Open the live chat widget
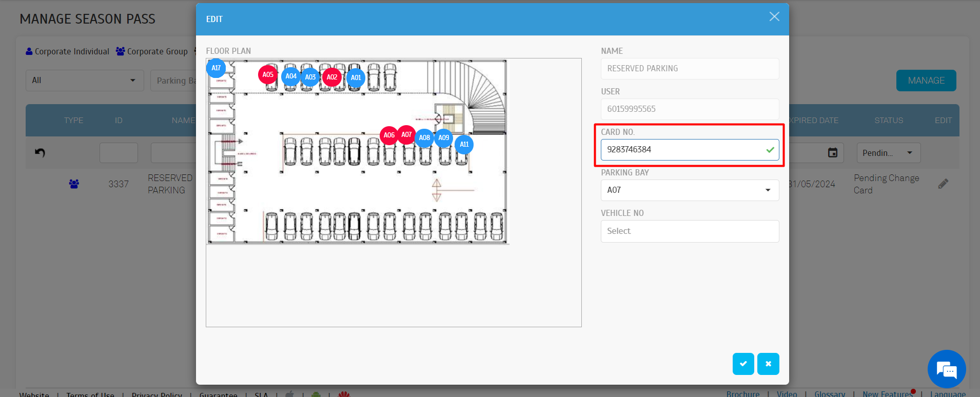The width and height of the screenshot is (980, 397). tap(946, 369)
